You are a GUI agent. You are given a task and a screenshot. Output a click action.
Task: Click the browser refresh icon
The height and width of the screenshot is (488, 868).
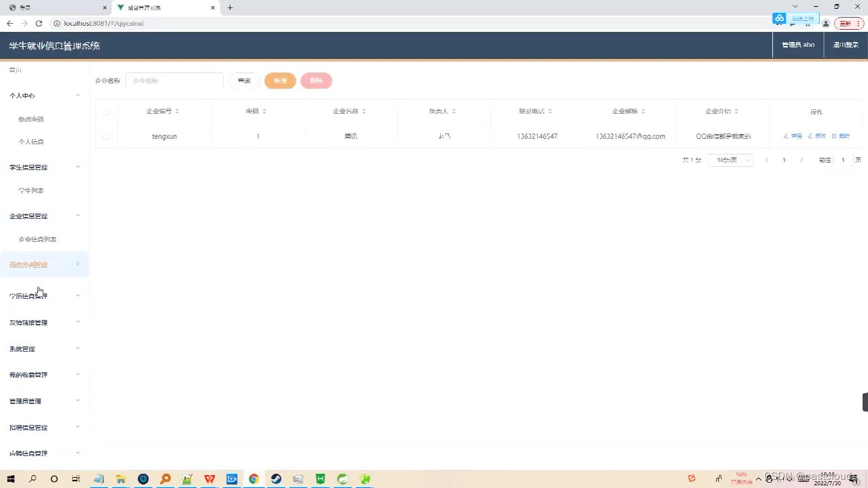40,23
